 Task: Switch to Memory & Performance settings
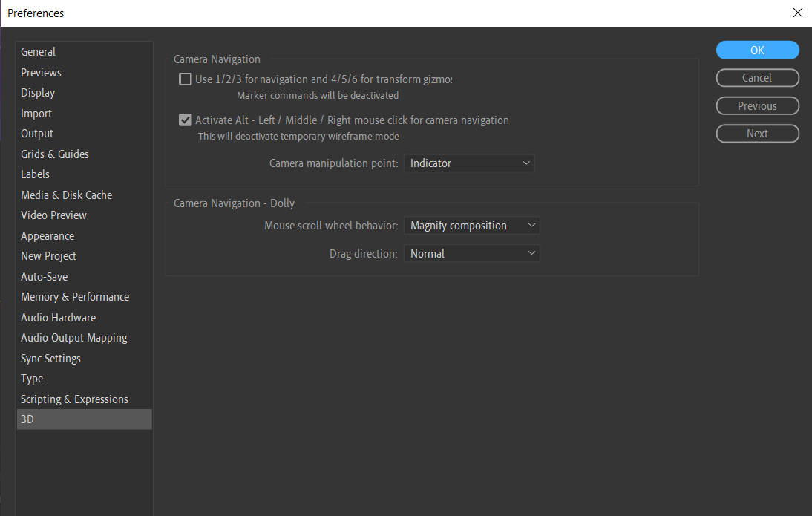click(75, 296)
